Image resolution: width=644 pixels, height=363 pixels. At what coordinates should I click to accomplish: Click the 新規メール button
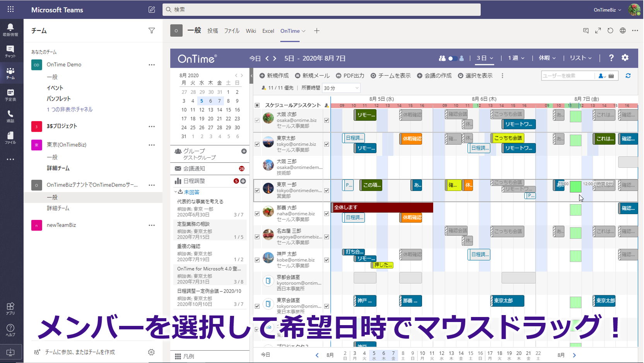click(x=312, y=76)
